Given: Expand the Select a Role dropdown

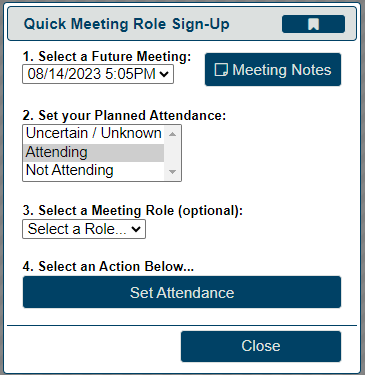Looking at the screenshot, I should tap(84, 229).
